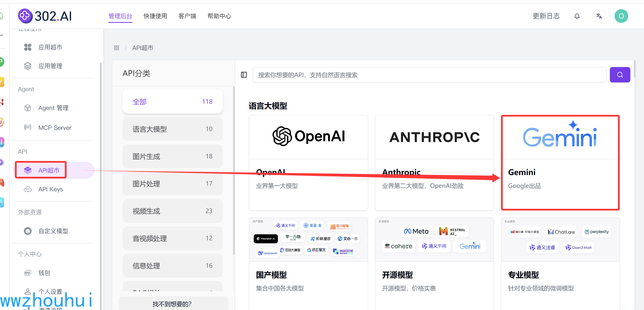Open the 帮助中心 menu item

[x=219, y=16]
